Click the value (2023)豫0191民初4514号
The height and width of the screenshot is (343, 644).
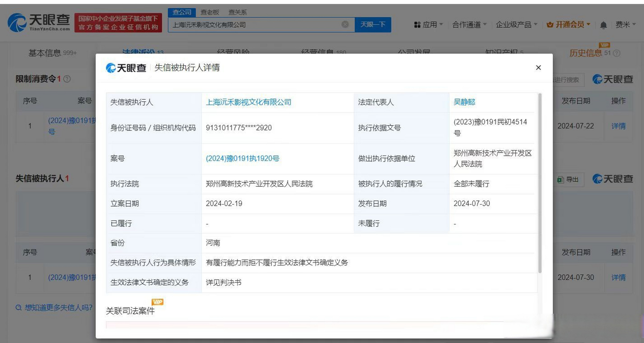click(x=490, y=128)
